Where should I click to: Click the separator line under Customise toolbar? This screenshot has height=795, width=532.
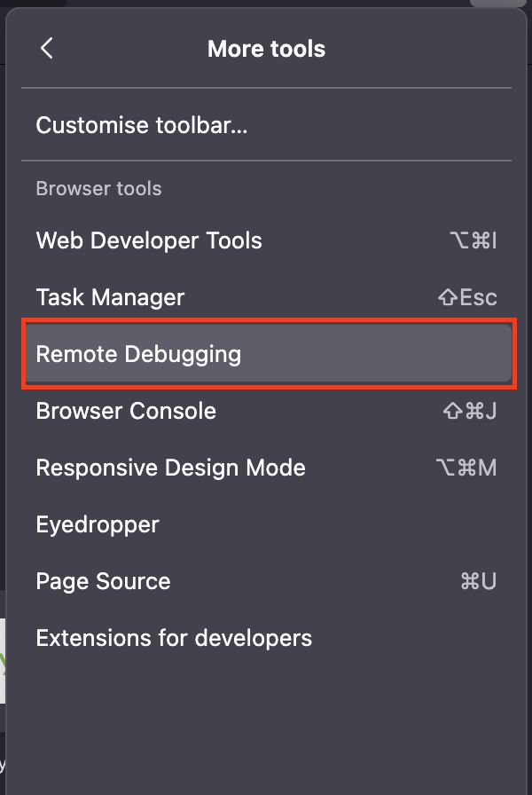coord(266,161)
